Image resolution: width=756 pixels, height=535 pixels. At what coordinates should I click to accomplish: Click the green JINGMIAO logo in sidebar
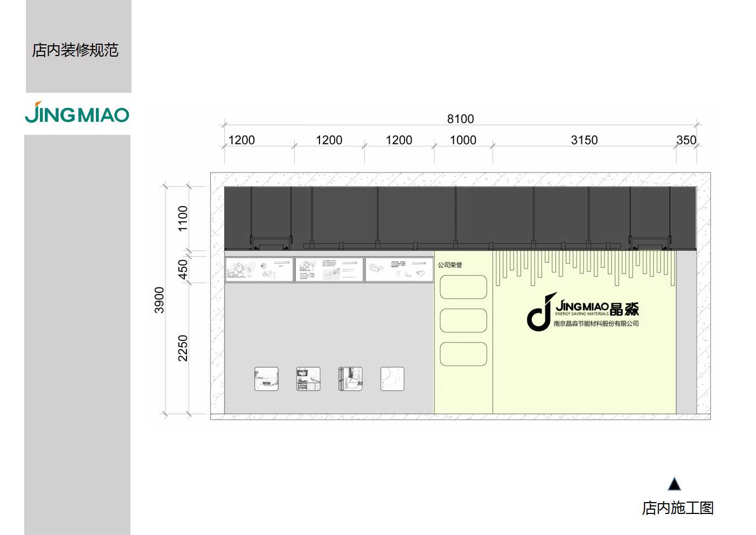coord(77,113)
